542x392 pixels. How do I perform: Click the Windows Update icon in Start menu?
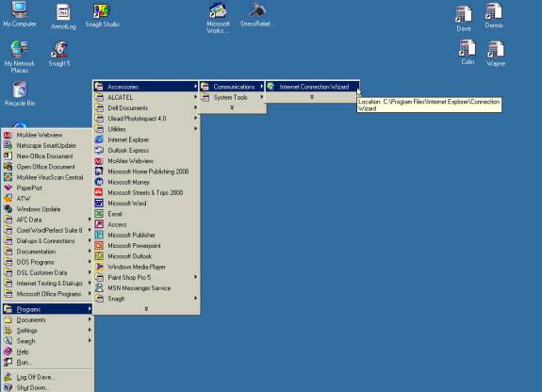[8, 209]
